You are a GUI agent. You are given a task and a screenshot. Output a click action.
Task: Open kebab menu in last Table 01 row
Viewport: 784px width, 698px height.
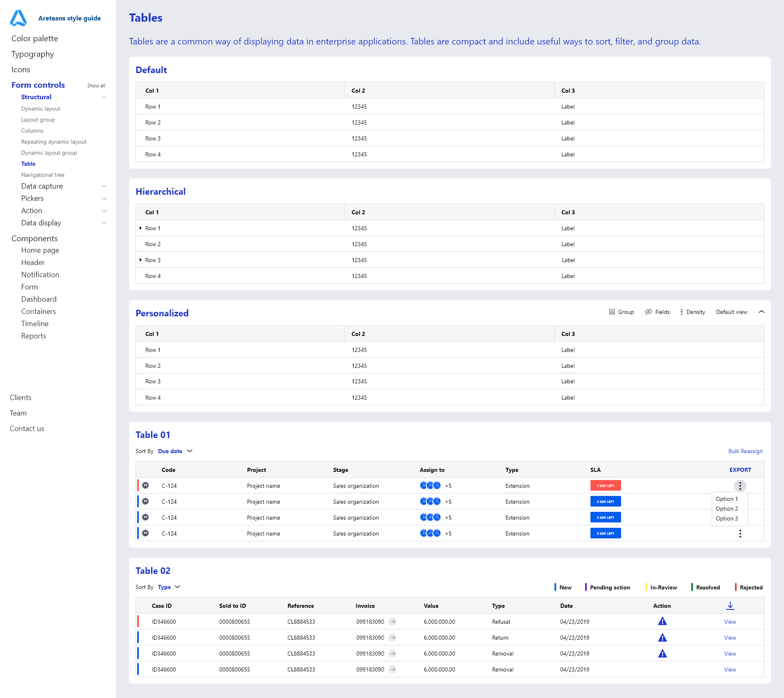click(740, 534)
